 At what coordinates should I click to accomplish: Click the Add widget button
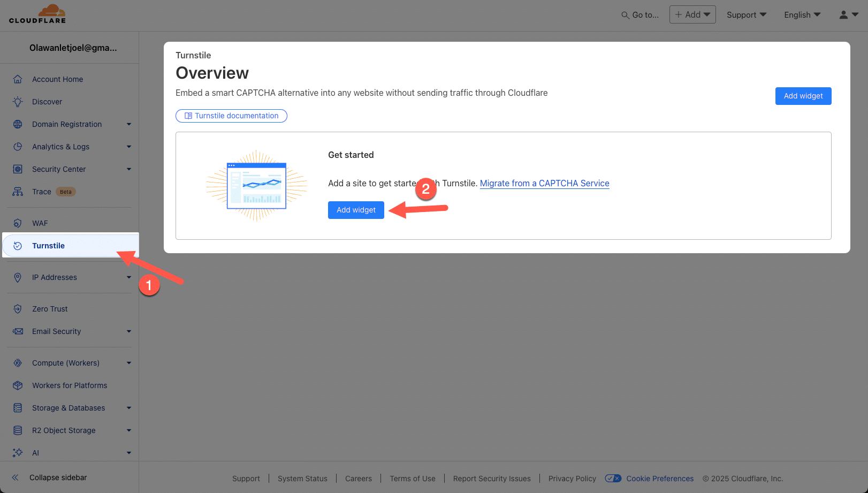click(356, 210)
